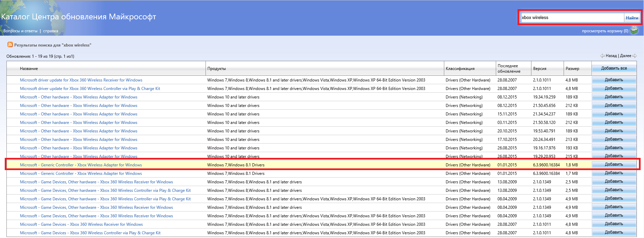Add the version 20.24.34.491 driver
Screen dimensions: 644x238
(614, 139)
